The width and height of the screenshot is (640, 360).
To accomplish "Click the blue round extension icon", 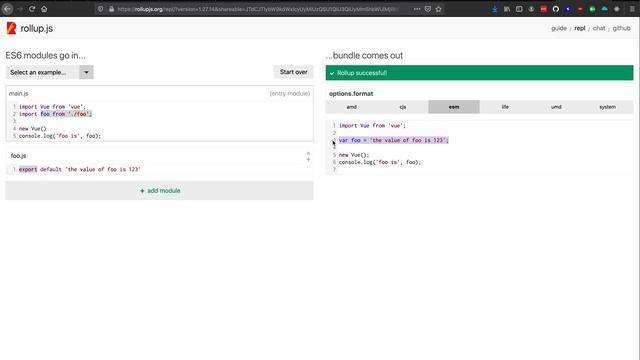I will click(x=568, y=9).
